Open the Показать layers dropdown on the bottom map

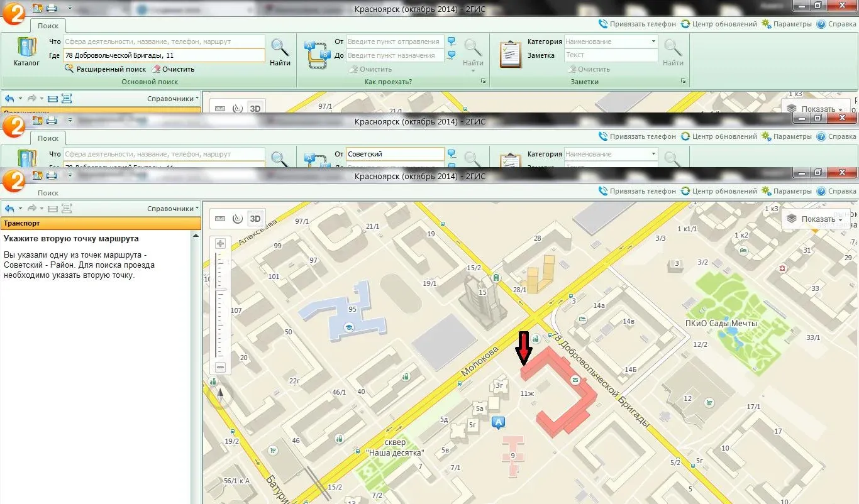[815, 219]
